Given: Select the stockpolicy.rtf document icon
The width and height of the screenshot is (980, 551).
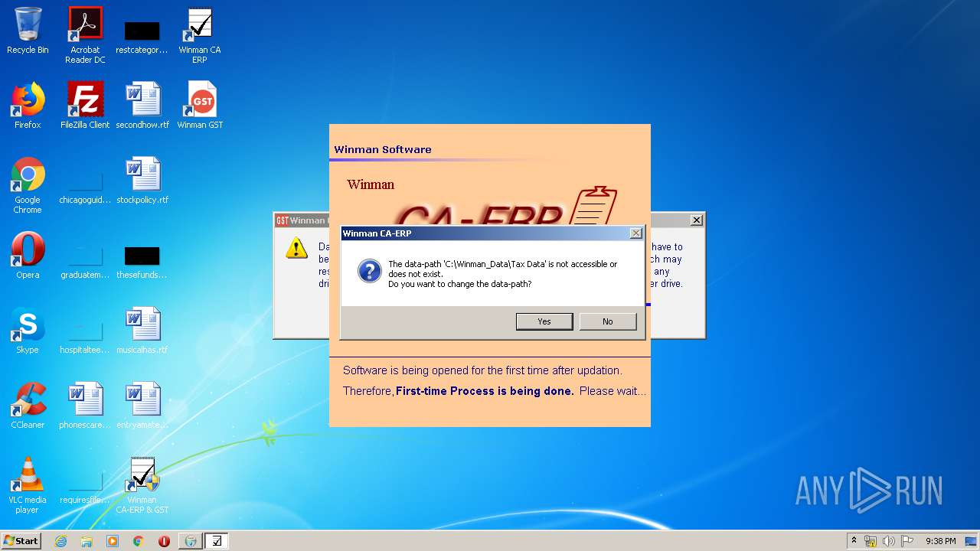Looking at the screenshot, I should (x=142, y=181).
